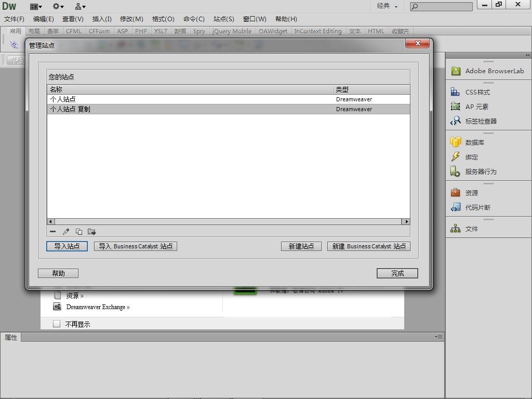Open Adobe BrowserLab panel
The width and height of the screenshot is (532, 399).
[488, 71]
